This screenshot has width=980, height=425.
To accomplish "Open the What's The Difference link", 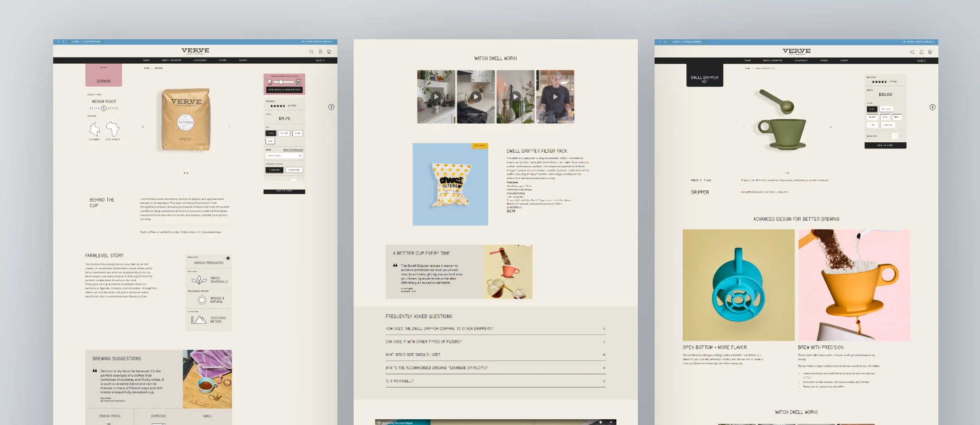I will (x=293, y=150).
